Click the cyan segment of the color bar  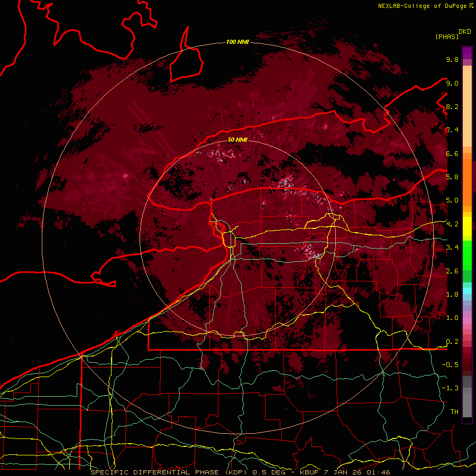467,291
